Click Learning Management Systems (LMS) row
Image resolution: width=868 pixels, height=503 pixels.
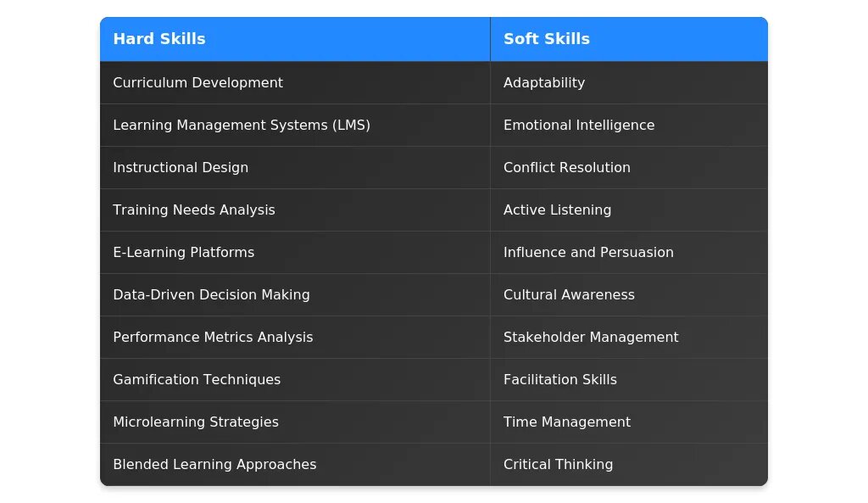coord(242,126)
